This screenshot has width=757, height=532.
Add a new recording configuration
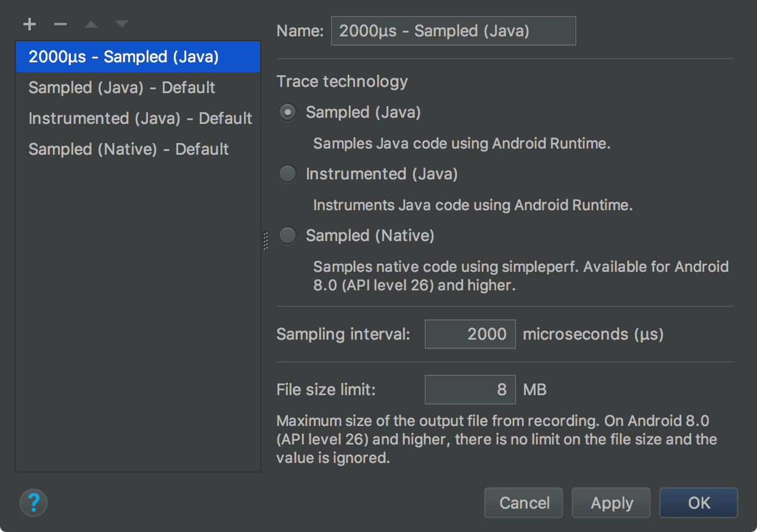click(29, 23)
